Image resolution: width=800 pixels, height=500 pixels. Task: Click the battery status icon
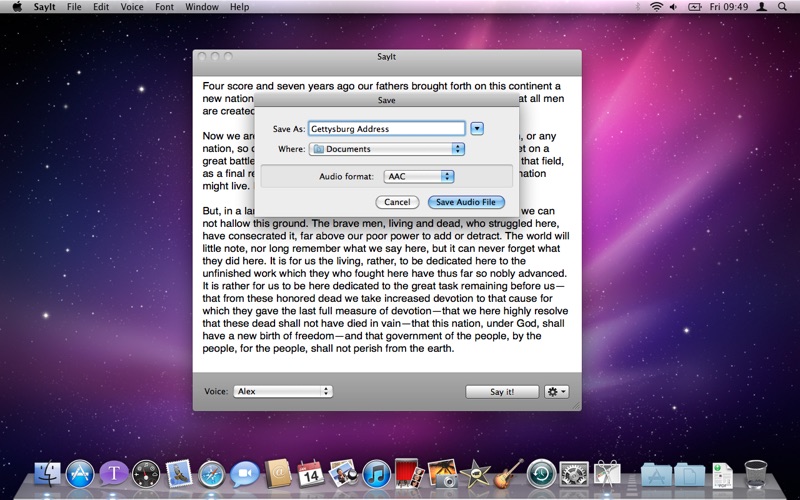pyautogui.click(x=694, y=7)
